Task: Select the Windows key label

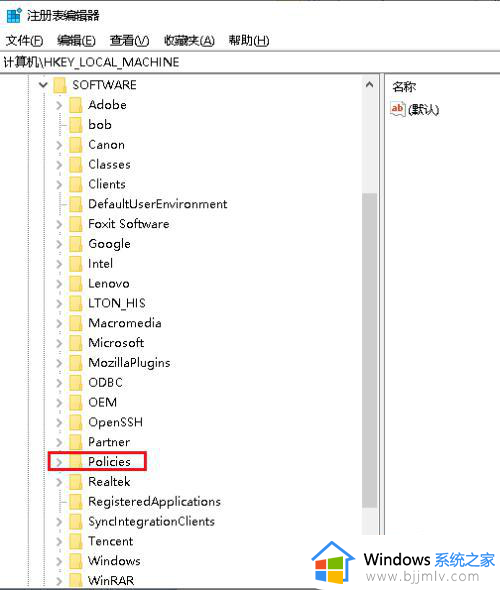Action: (x=114, y=561)
